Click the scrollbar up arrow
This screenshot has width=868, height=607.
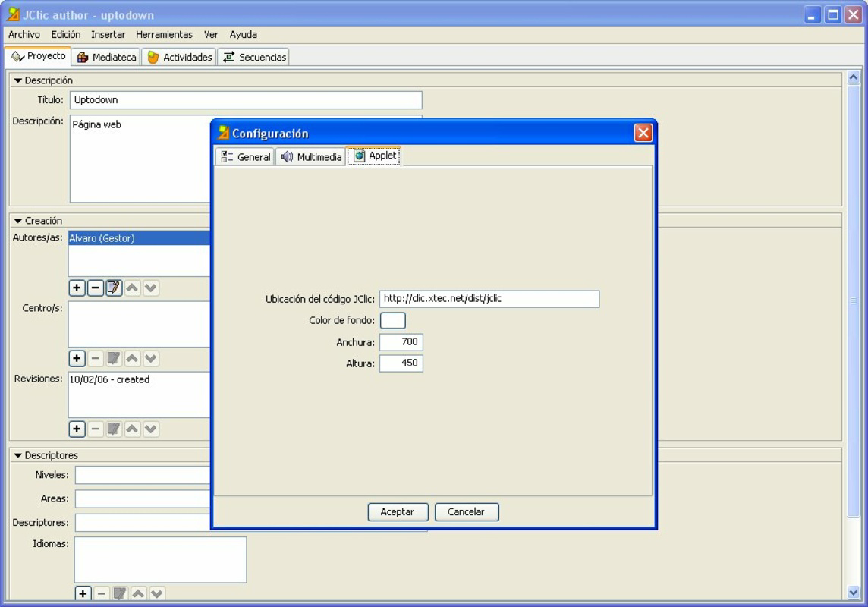[853, 77]
